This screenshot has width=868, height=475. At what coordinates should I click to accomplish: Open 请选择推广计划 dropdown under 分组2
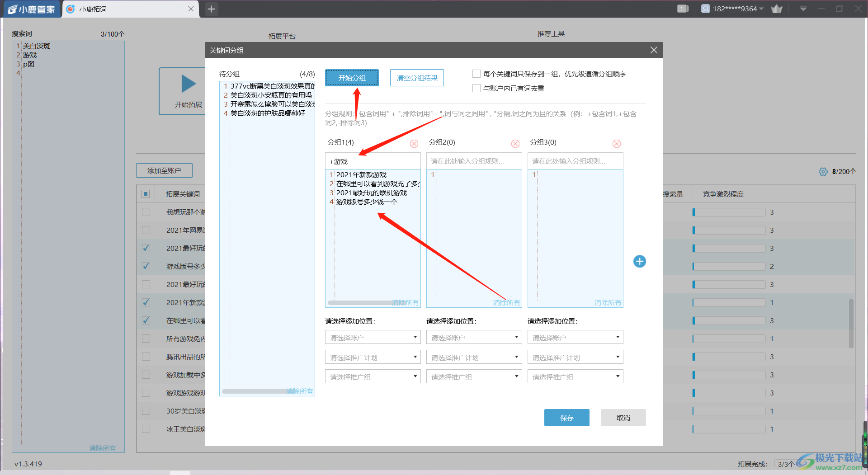(474, 357)
